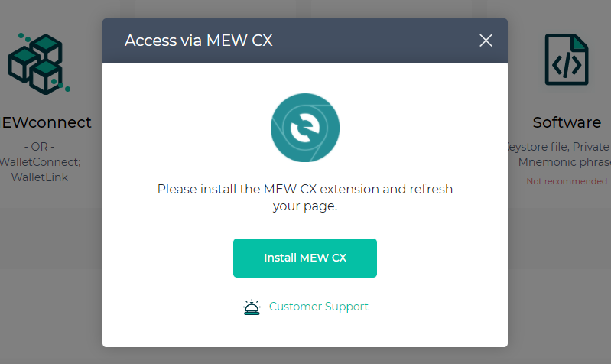Screen dimensions: 611x364
Task: Click the dimmed background below the dialog
Action: 305,356
